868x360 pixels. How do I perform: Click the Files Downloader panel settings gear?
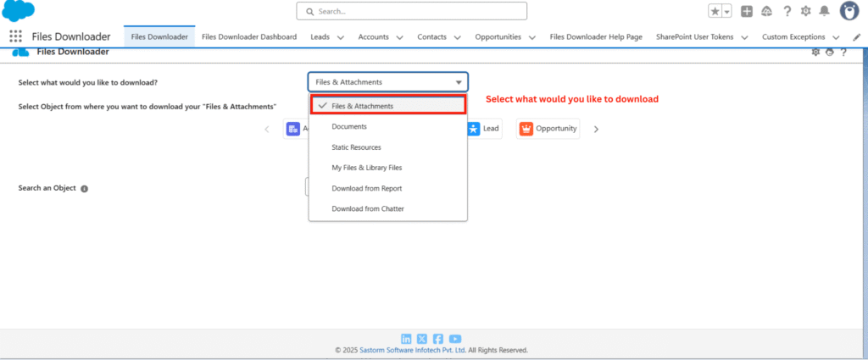[815, 52]
